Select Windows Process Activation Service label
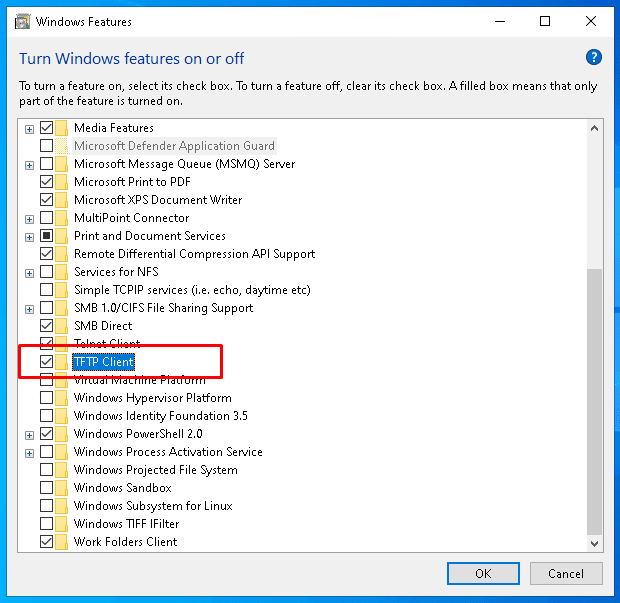 (x=168, y=452)
